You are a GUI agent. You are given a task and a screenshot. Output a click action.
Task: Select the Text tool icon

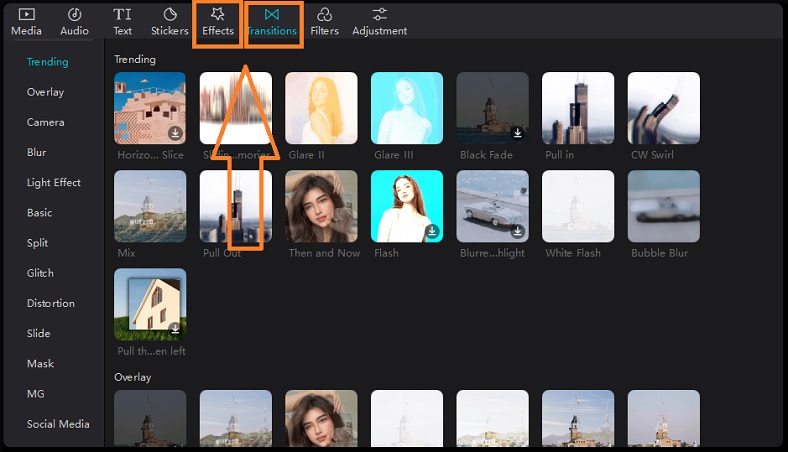coord(122,15)
